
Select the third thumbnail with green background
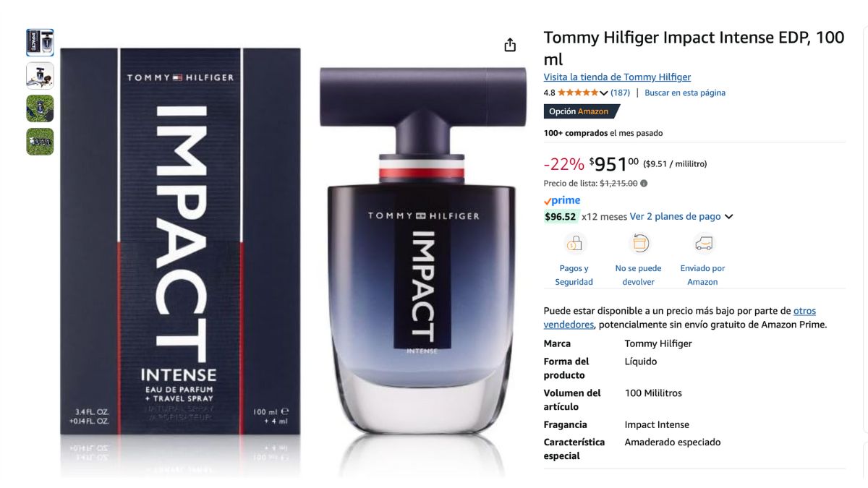40,108
